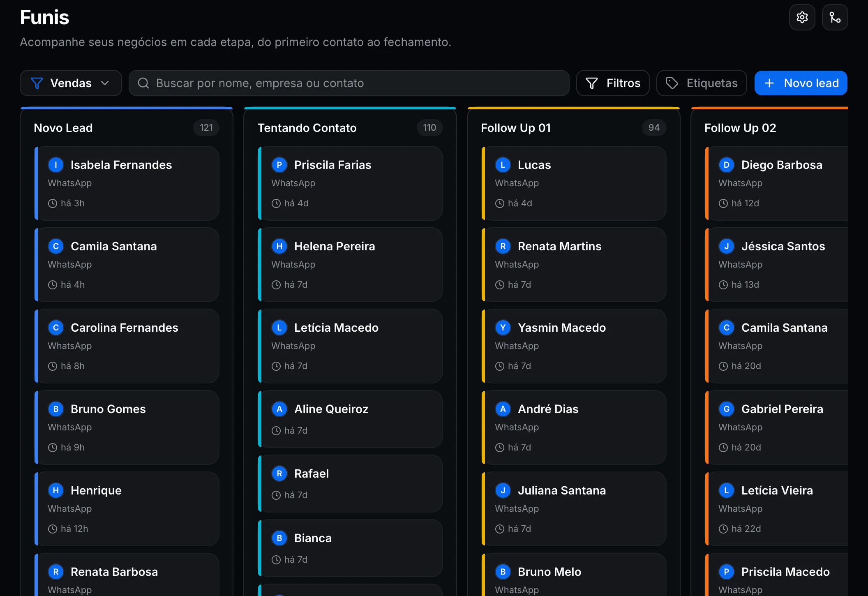Click Juliana Santana avatar icon
868x596 pixels.
(x=503, y=490)
